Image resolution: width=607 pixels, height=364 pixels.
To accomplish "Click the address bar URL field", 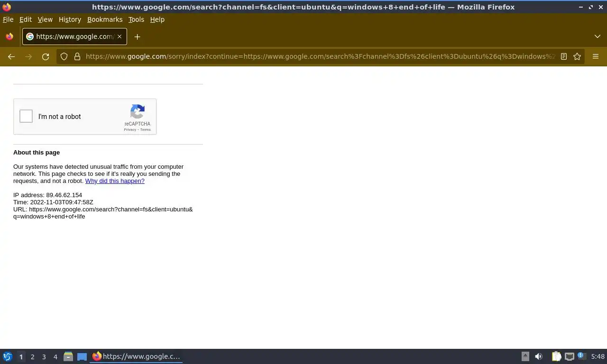I will pyautogui.click(x=320, y=56).
